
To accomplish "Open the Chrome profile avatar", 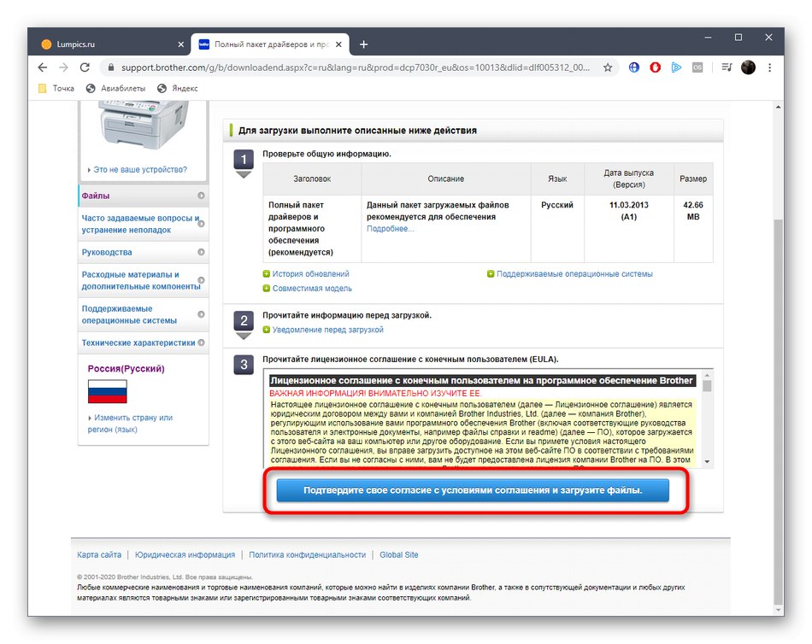I will click(x=748, y=67).
